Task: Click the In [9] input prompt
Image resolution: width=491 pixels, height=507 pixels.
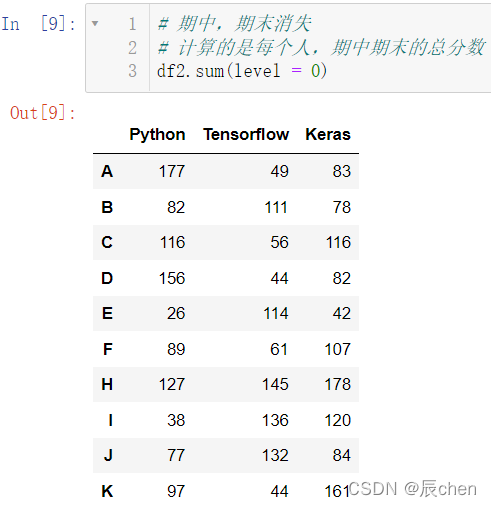Action: [39, 24]
